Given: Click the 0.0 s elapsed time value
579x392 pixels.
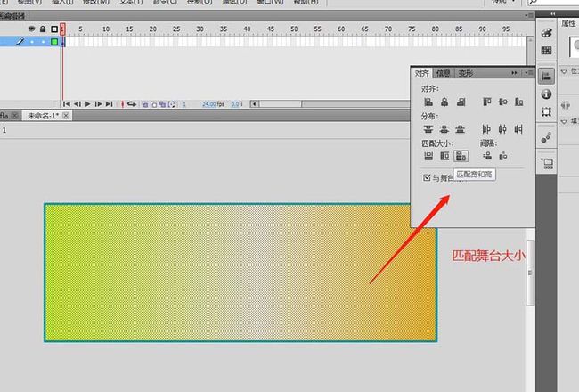Looking at the screenshot, I should coord(235,104).
